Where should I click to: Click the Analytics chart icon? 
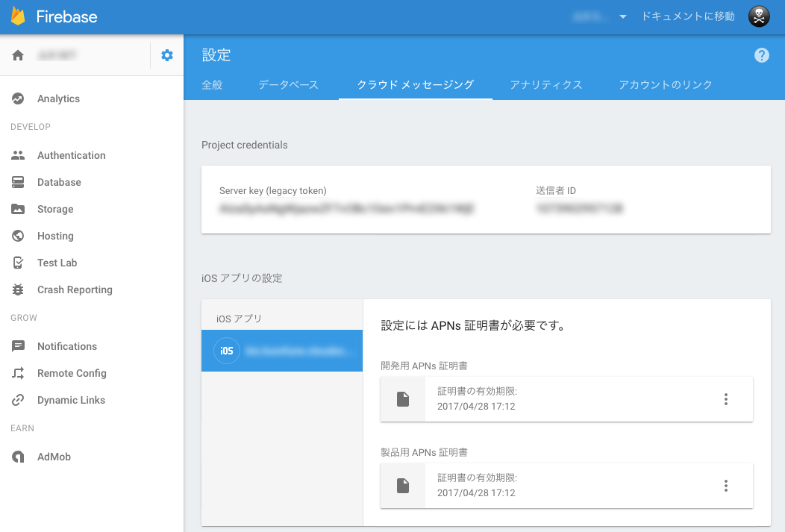(18, 98)
